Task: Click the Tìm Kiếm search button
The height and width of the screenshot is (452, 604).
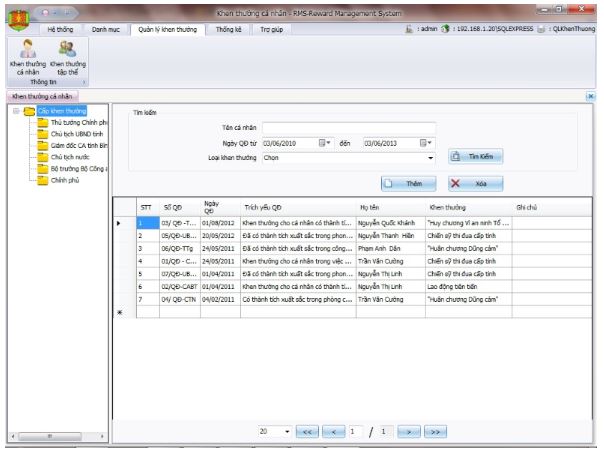Action: point(475,156)
